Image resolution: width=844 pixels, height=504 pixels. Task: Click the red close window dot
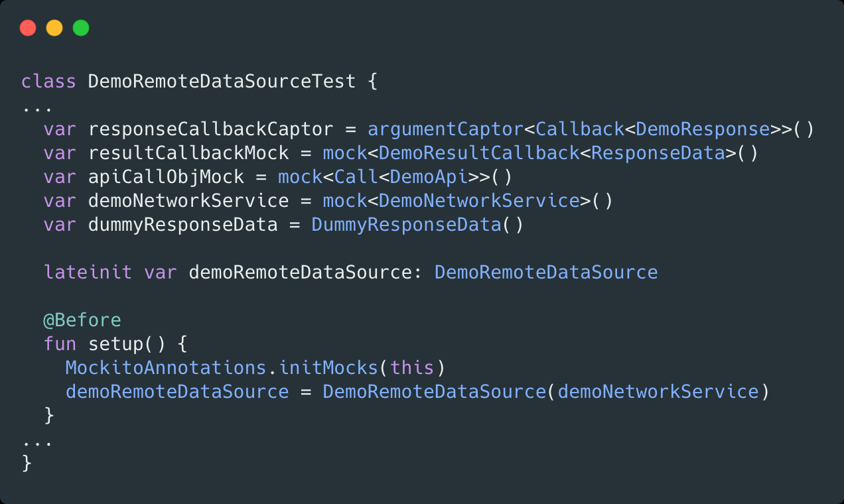(28, 28)
